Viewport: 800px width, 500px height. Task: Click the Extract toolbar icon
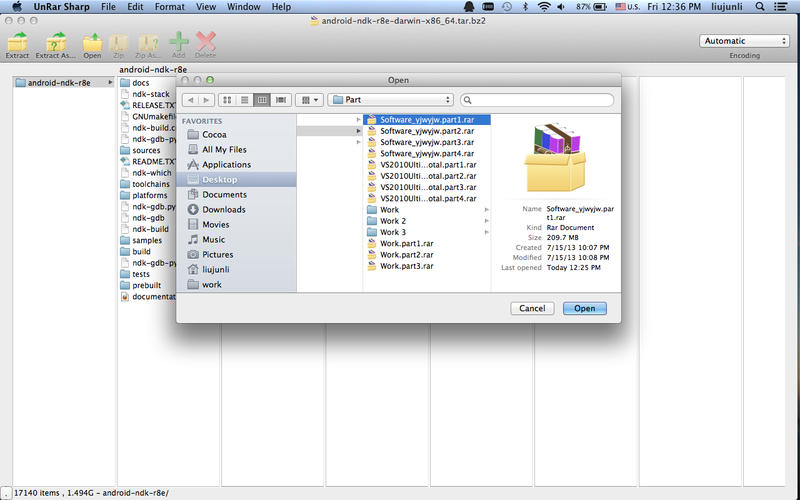tap(17, 42)
